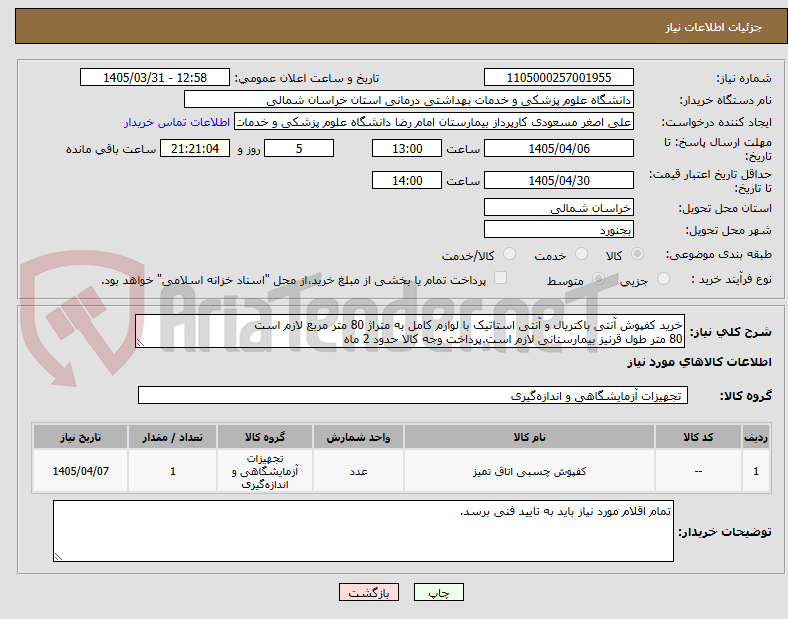This screenshot has height=619, width=788.
Task: Click the کد کالا column header
Action: pyautogui.click(x=698, y=437)
